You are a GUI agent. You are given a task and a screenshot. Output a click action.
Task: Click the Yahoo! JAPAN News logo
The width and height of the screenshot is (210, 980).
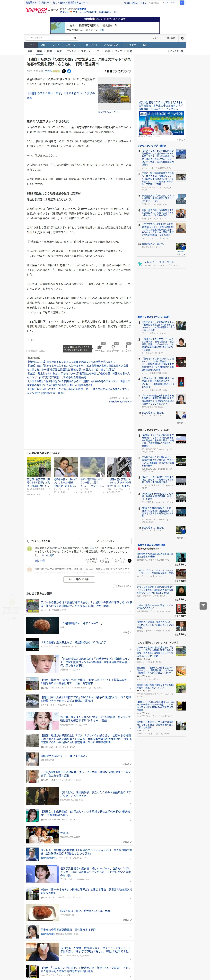coord(41,10)
